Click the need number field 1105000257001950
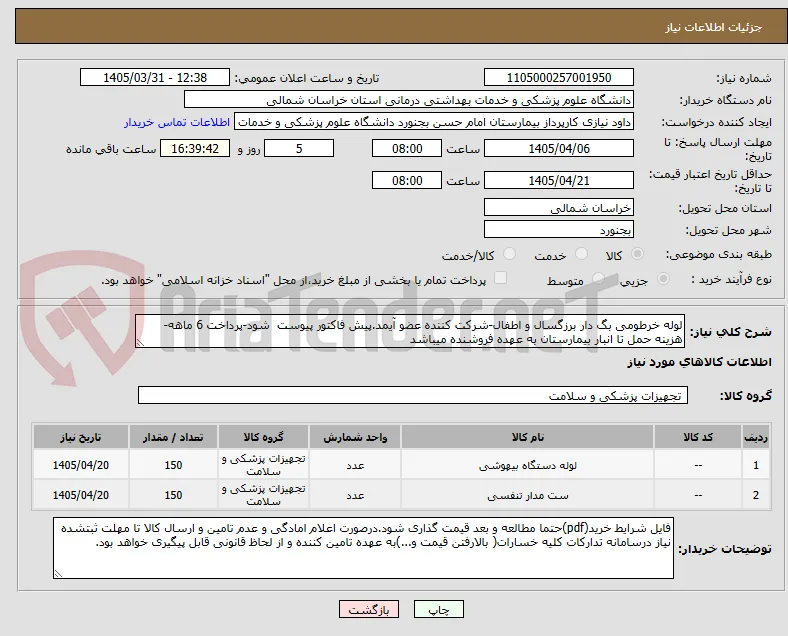The height and width of the screenshot is (636, 788). click(x=559, y=78)
